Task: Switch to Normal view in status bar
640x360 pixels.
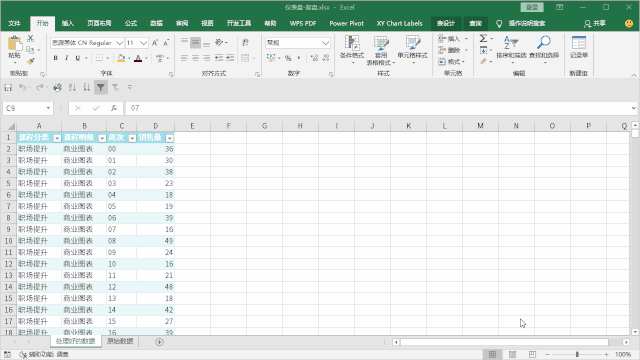Action: [x=493, y=354]
